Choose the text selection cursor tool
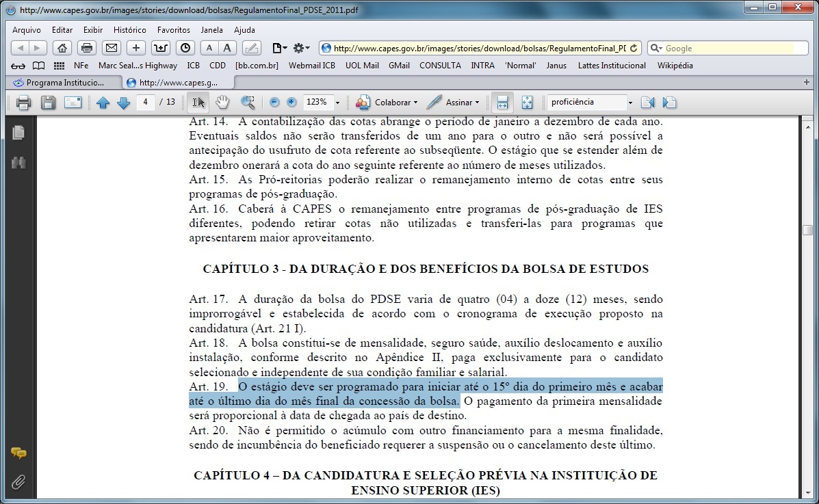 (x=198, y=103)
